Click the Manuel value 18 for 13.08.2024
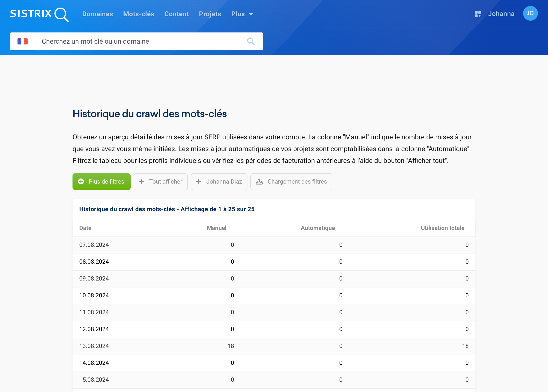The height and width of the screenshot is (392, 548). click(231, 346)
